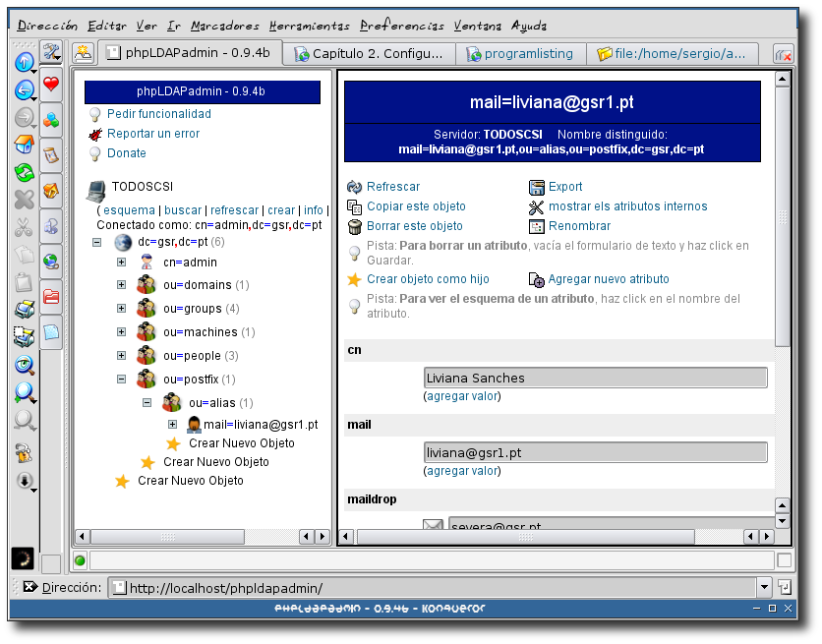
Task: Click the home icon in left toolbar
Action: point(24,145)
